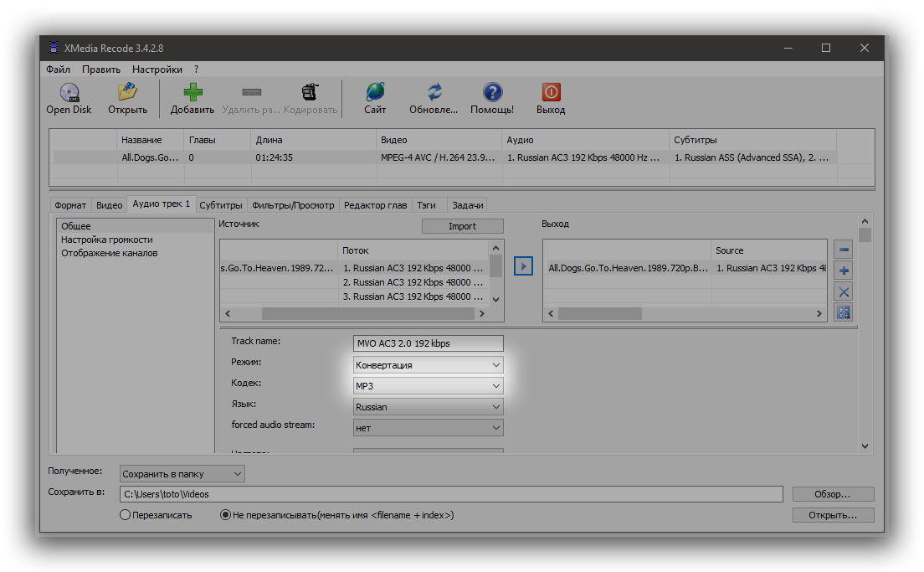The width and height of the screenshot is (924, 572).
Task: Open the Сайт globe icon
Action: 375,92
